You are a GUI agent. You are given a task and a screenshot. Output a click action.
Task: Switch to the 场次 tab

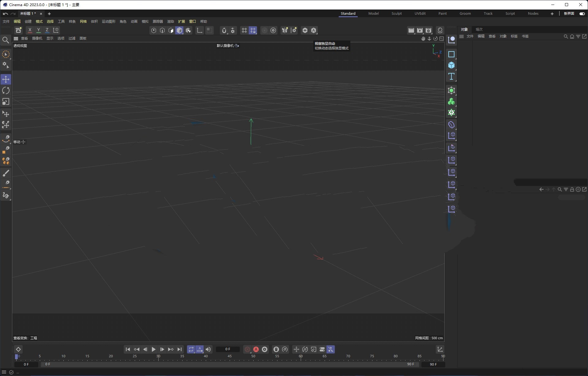479,29
